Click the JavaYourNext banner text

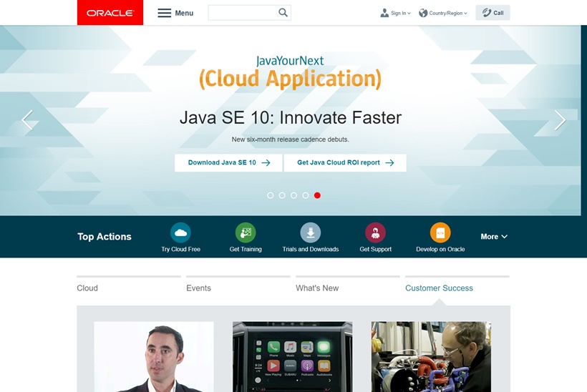pos(290,61)
